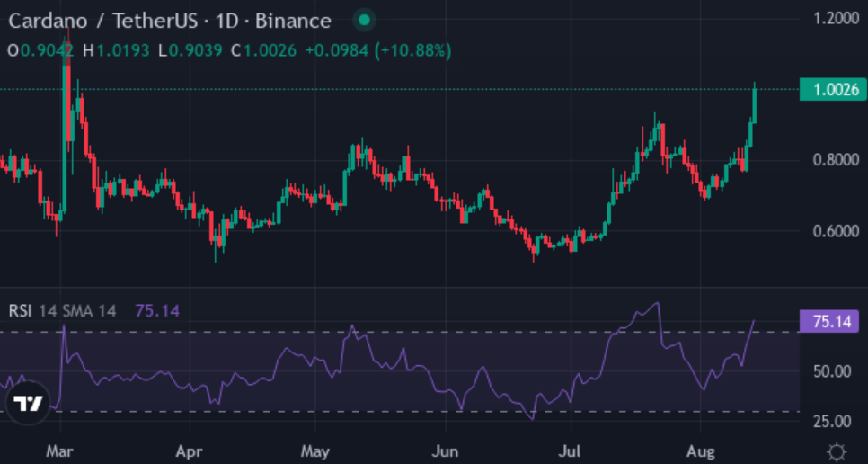The width and height of the screenshot is (868, 464).
Task: Select the current price label 1.0026
Action: 833,90
